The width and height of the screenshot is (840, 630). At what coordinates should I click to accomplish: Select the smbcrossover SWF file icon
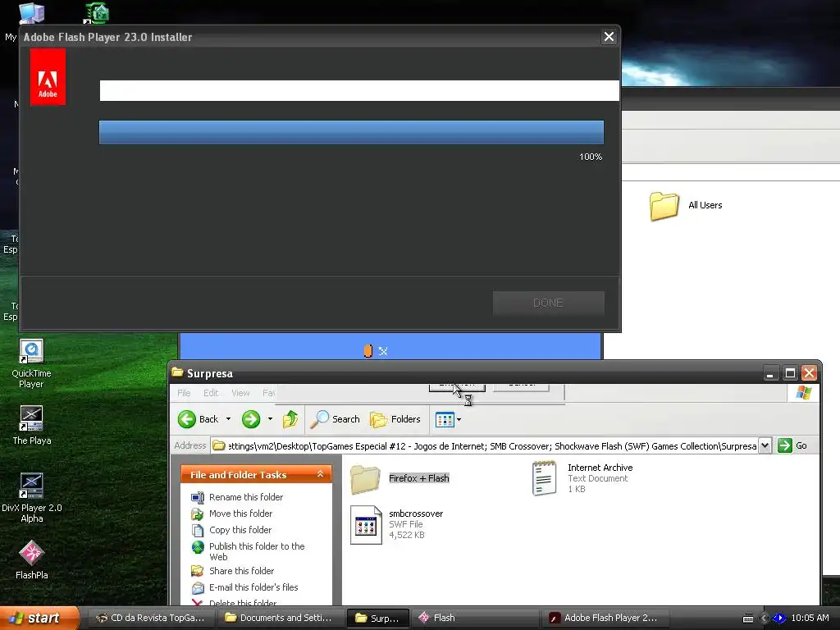coord(366,524)
